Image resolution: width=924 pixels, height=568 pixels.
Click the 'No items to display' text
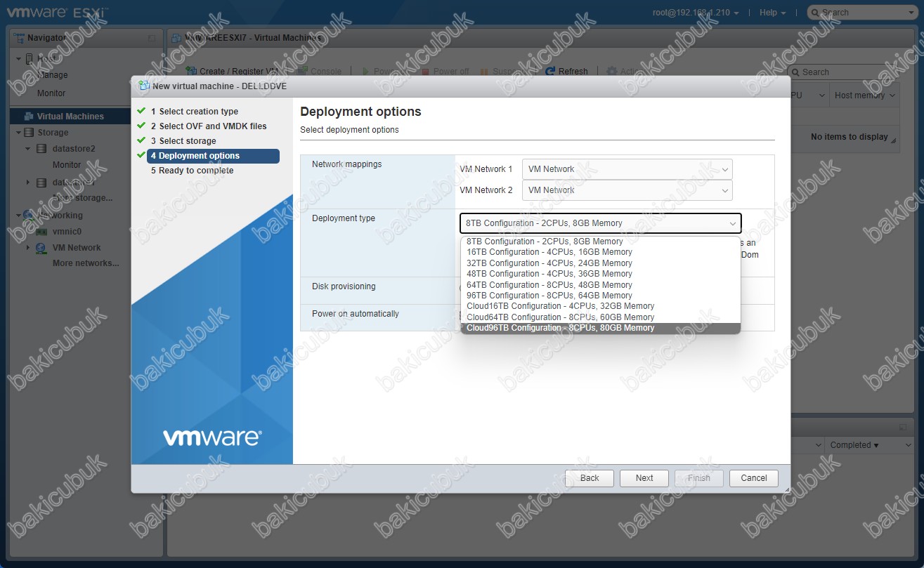tap(849, 137)
